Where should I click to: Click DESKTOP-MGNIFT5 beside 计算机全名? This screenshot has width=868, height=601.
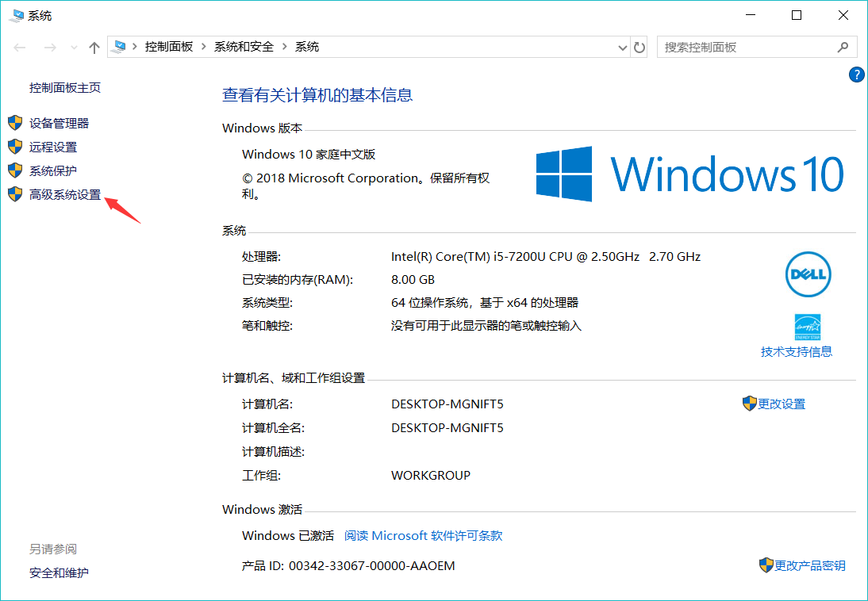(447, 428)
